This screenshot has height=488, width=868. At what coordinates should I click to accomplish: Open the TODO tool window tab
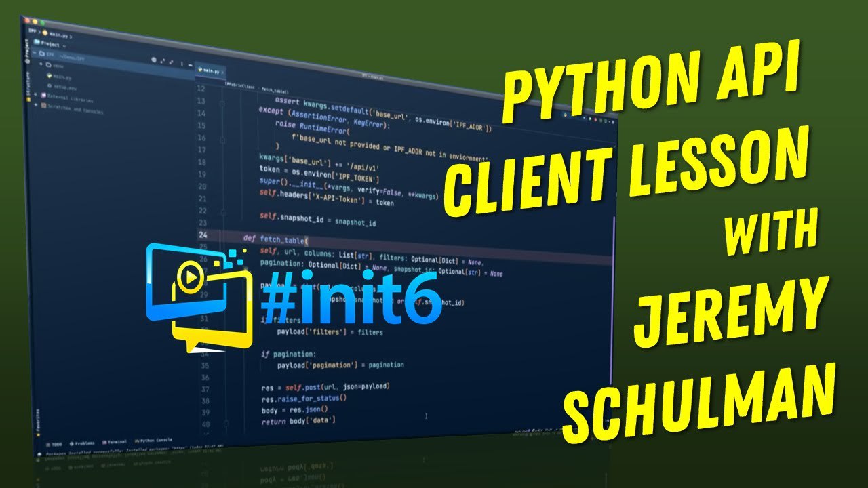click(x=54, y=444)
